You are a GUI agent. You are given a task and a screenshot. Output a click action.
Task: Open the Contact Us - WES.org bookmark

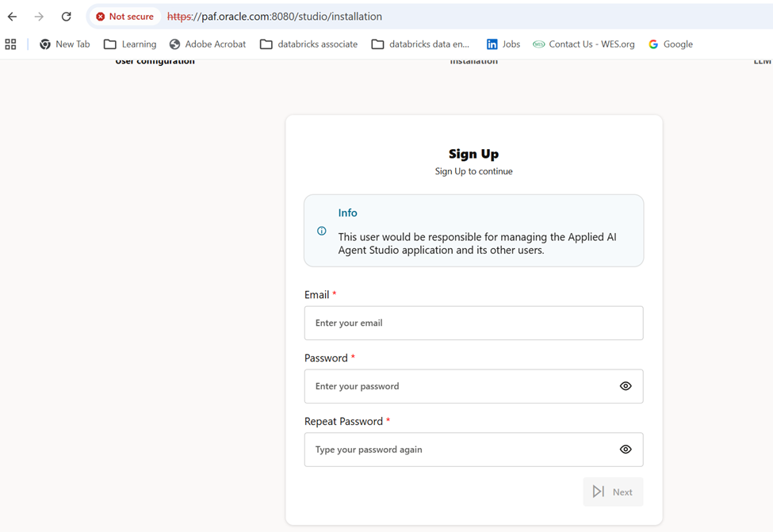[x=584, y=44]
